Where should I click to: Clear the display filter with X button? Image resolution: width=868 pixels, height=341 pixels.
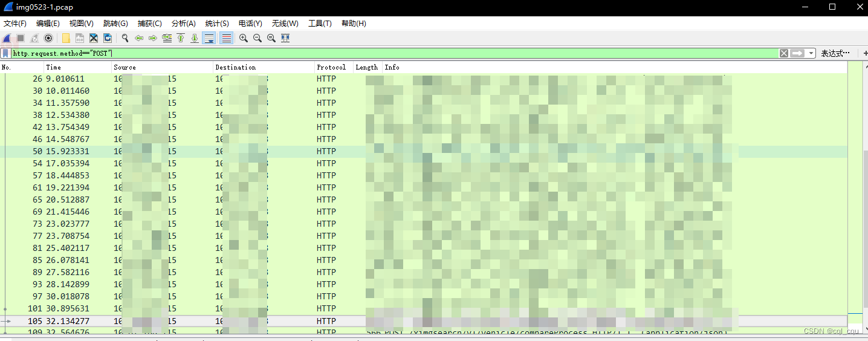784,53
